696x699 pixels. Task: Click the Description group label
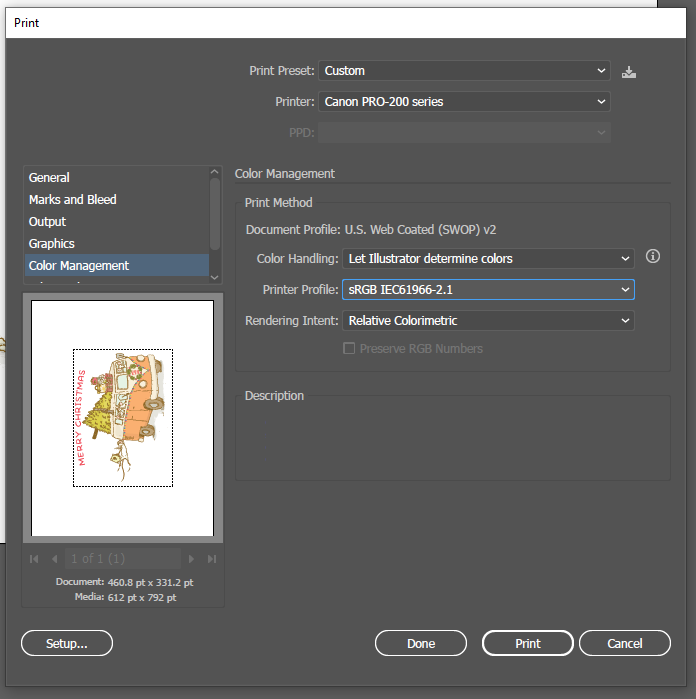pos(274,396)
